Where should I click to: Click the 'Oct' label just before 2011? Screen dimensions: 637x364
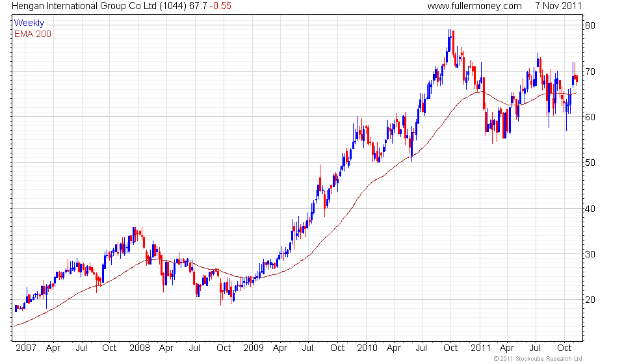(x=450, y=348)
